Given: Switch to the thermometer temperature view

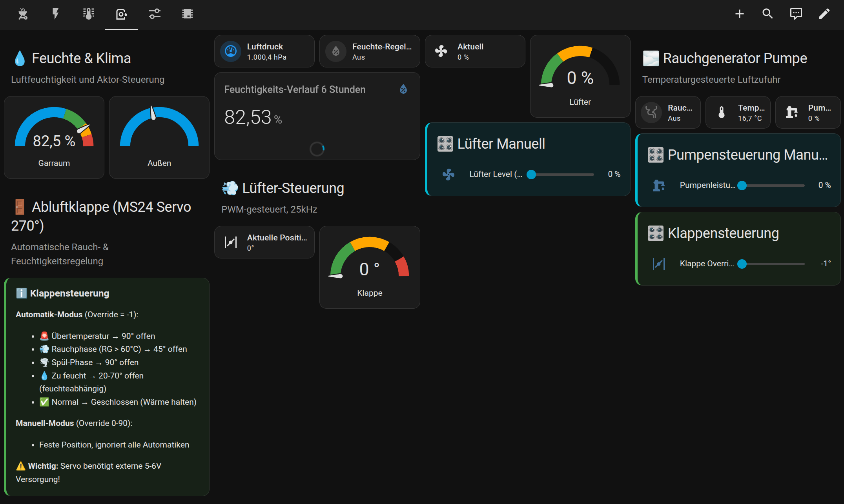Looking at the screenshot, I should (88, 14).
